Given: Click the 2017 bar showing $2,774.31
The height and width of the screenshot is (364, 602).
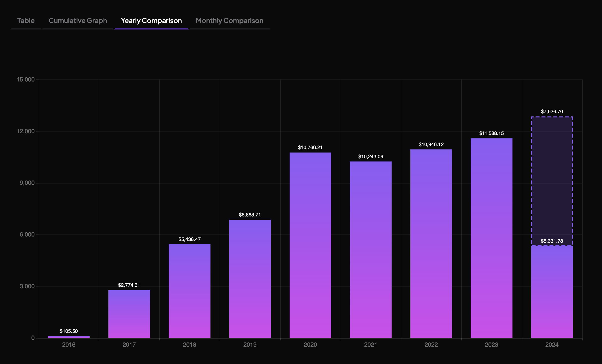Looking at the screenshot, I should [x=129, y=314].
